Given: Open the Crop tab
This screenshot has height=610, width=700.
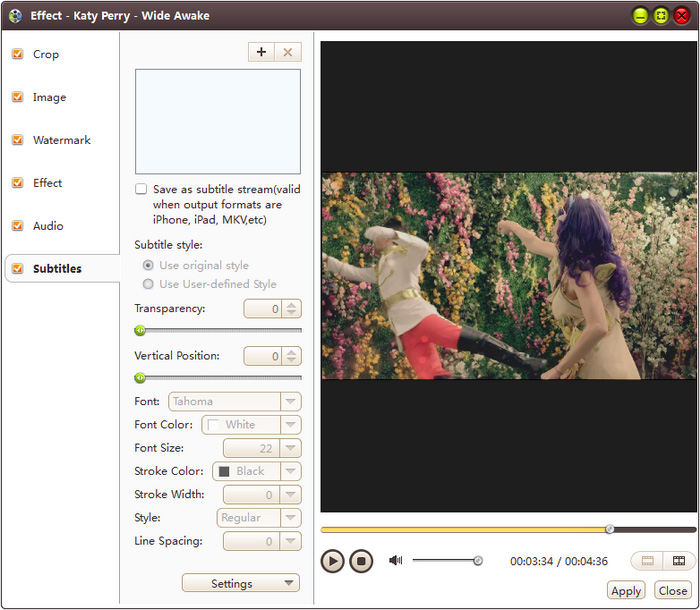Looking at the screenshot, I should pos(46,54).
